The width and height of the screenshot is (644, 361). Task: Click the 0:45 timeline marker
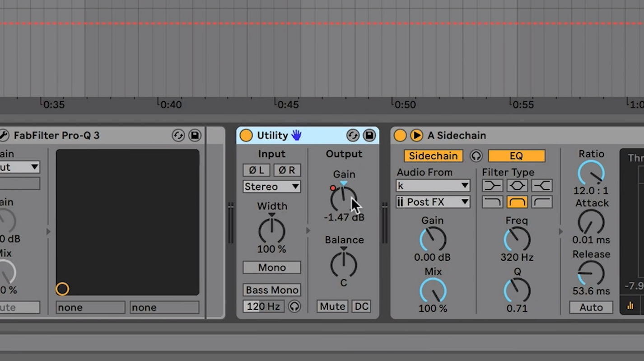pyautogui.click(x=288, y=104)
